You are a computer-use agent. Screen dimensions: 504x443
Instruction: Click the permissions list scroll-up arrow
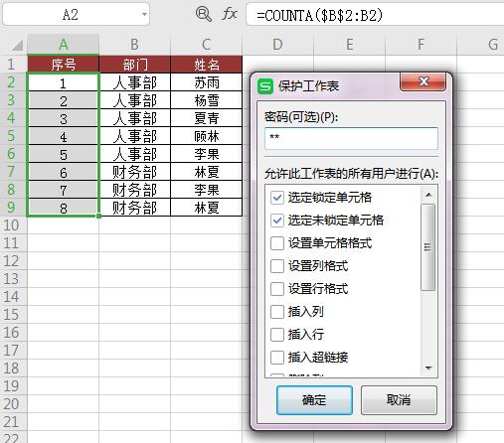coord(428,195)
